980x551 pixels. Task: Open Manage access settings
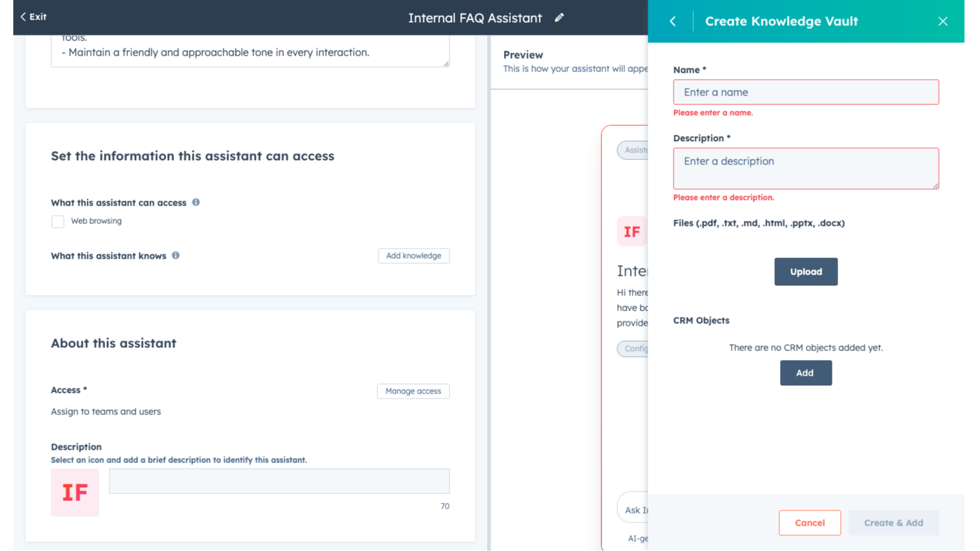(x=413, y=391)
